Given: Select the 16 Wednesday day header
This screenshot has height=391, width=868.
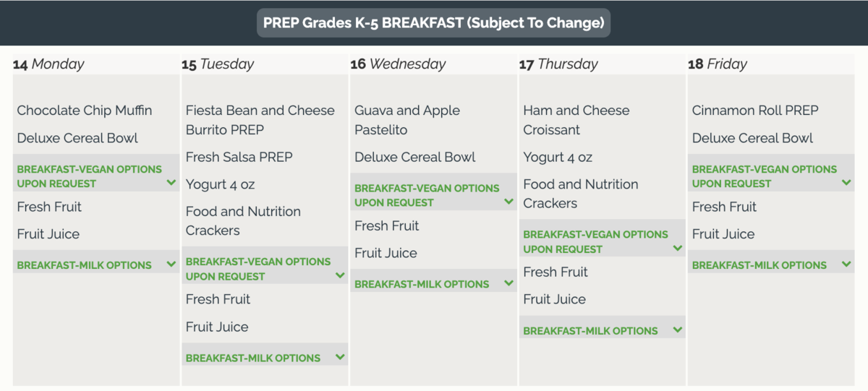Looking at the screenshot, I should pos(398,64).
